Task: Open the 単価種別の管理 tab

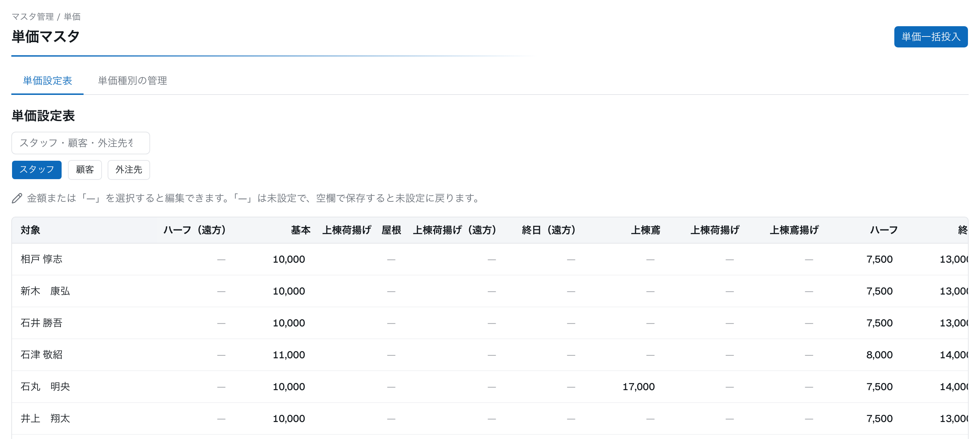Action: click(x=132, y=81)
